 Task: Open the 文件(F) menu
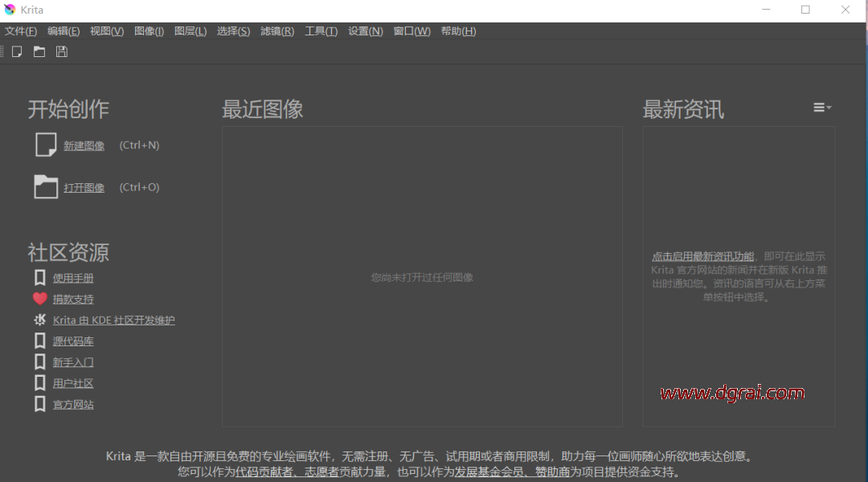(x=21, y=31)
